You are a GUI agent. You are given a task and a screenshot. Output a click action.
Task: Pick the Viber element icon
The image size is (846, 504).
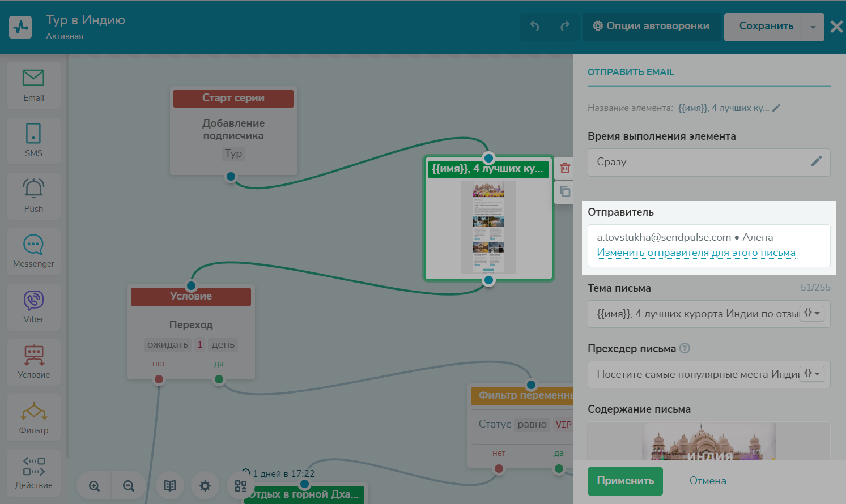tap(33, 306)
